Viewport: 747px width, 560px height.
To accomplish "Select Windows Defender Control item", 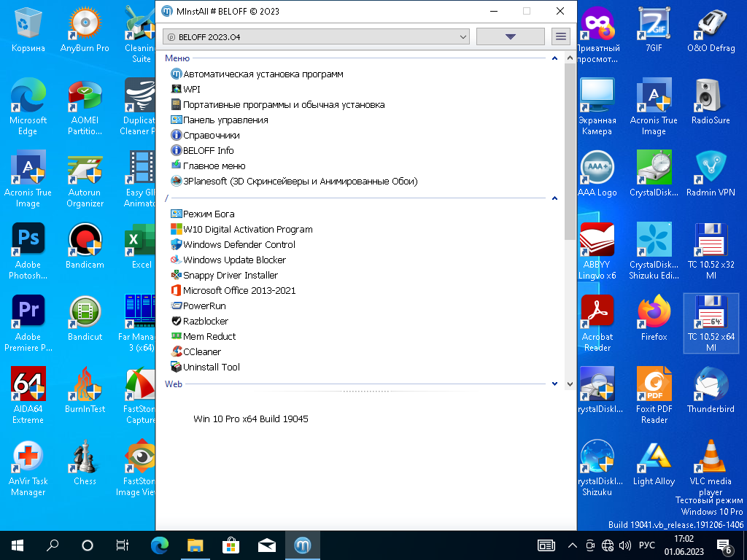I will coord(233,244).
